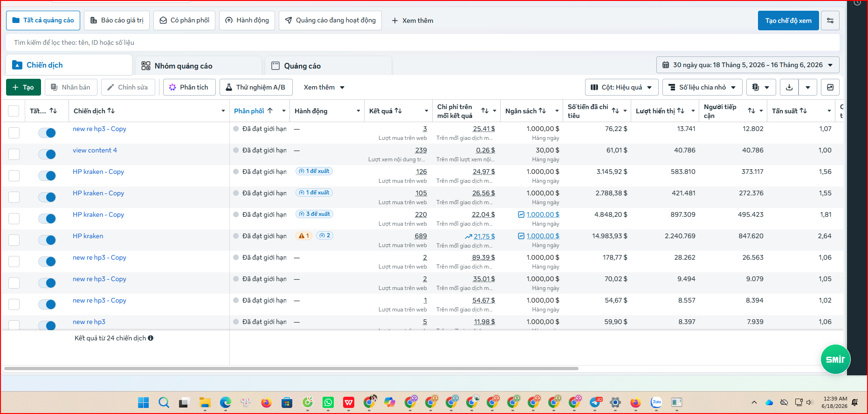Open WPS Office from the taskbar

point(349,402)
